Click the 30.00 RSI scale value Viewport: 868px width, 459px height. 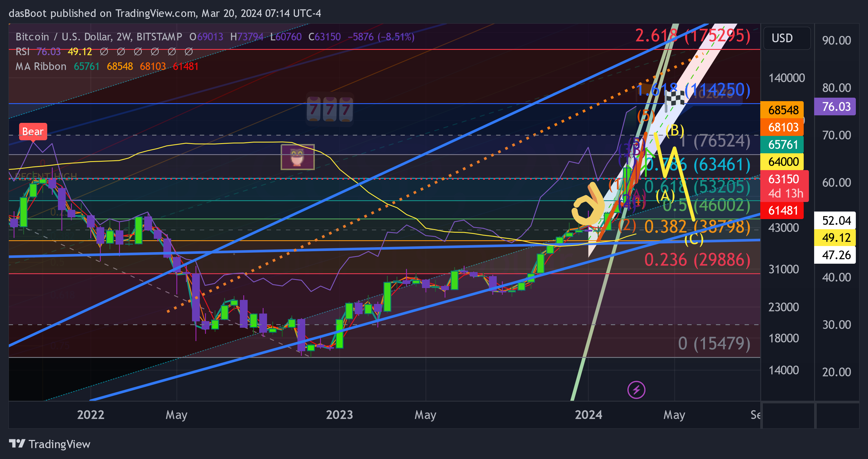click(836, 325)
